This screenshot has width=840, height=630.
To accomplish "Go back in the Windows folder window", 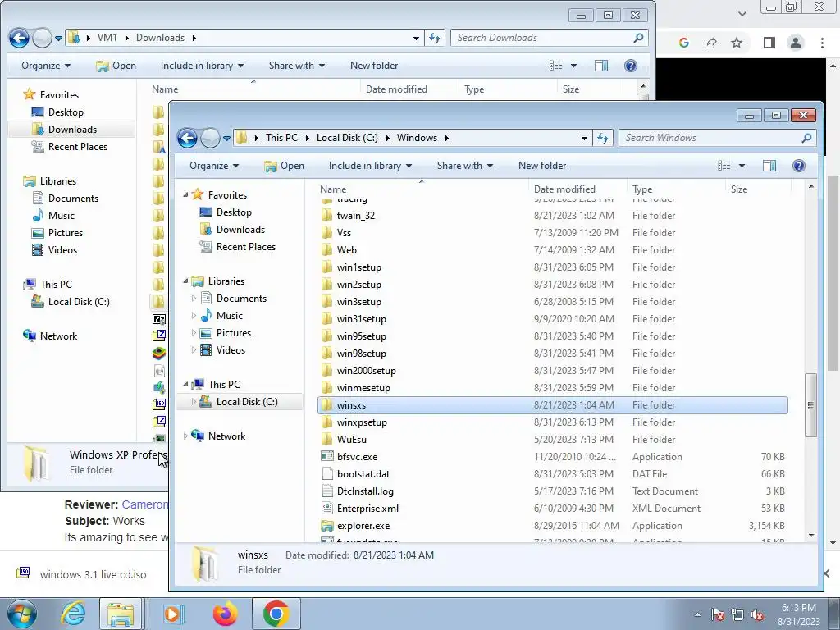I will (187, 138).
